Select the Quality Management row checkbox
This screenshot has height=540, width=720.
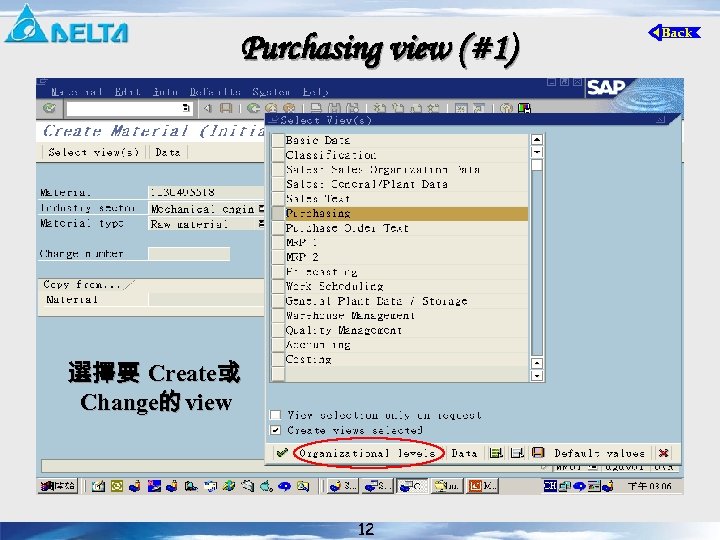tap(278, 330)
